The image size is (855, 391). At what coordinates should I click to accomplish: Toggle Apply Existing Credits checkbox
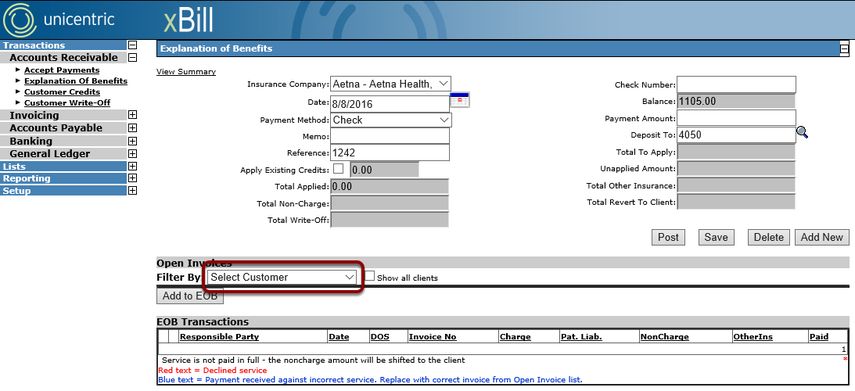pyautogui.click(x=339, y=169)
